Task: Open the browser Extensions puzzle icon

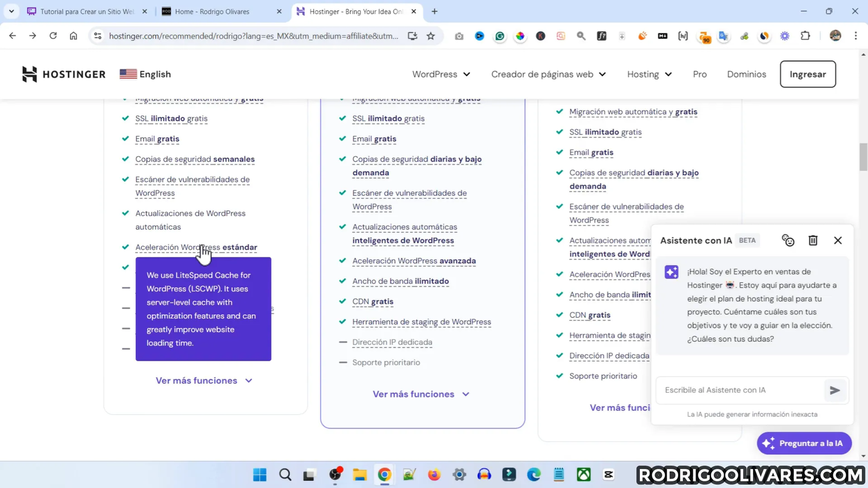Action: click(806, 36)
